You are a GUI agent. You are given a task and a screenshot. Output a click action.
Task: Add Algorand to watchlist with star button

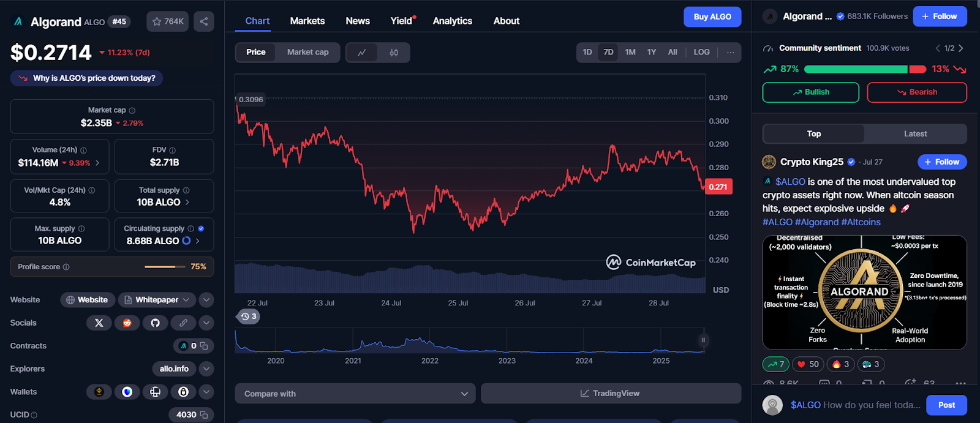click(x=167, y=21)
